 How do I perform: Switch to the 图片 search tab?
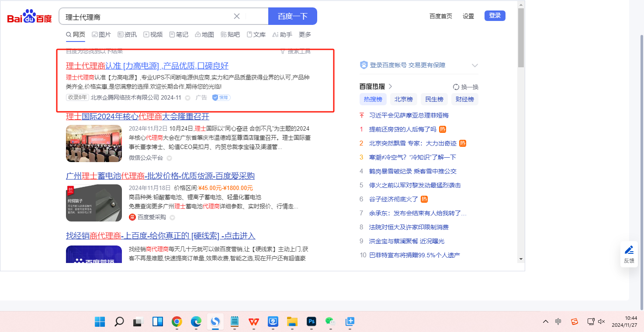(x=101, y=35)
